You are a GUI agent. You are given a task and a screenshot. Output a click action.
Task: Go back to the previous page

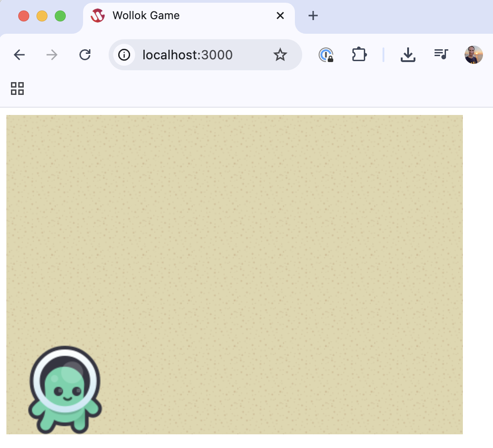click(x=19, y=55)
